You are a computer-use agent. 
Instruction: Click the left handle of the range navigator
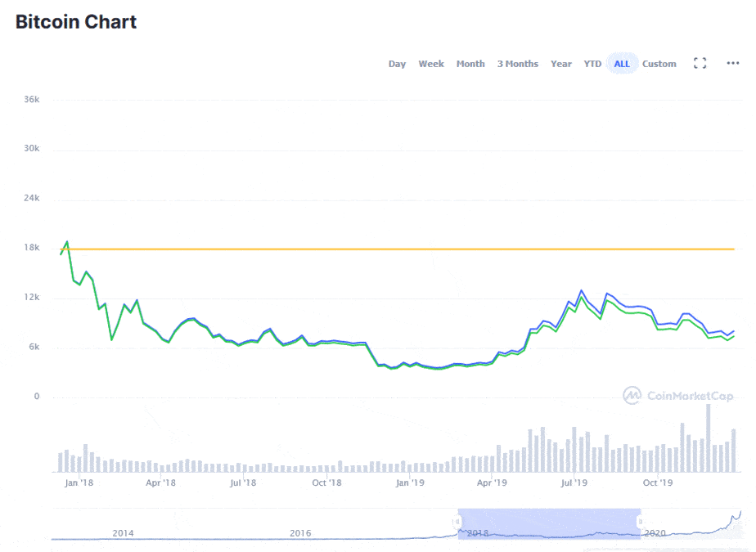coord(457,522)
